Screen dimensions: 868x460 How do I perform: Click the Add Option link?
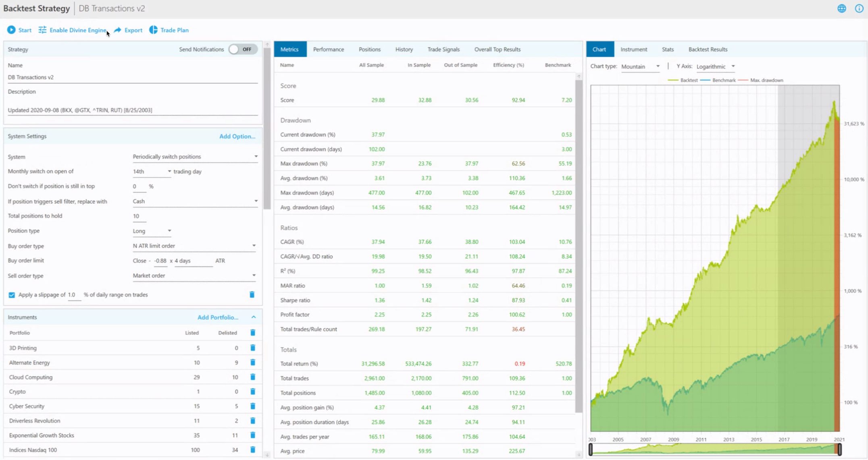point(237,136)
